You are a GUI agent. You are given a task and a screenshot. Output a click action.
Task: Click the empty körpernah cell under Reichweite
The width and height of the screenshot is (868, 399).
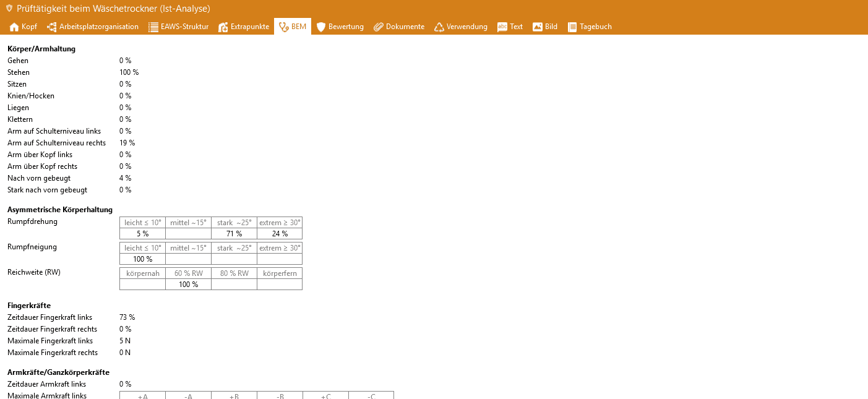(142, 285)
